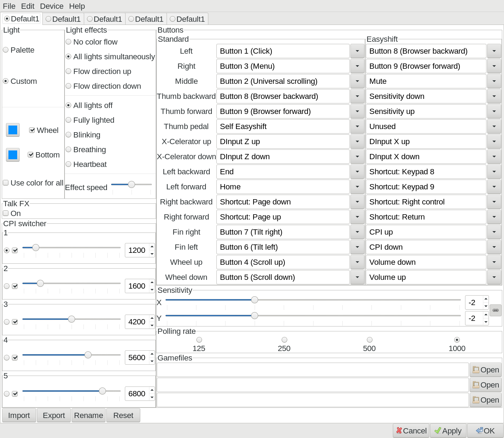Click the Effect speed slider handle

[132, 184]
